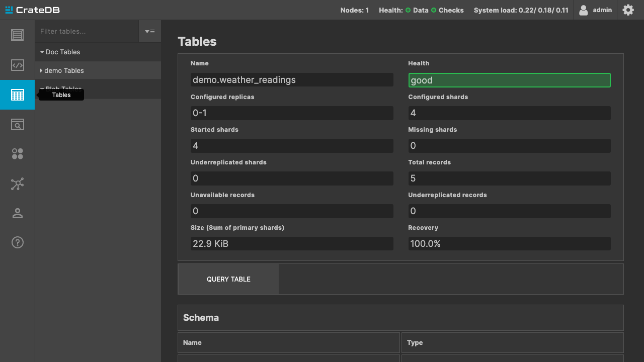
Task: Click the CrateDB logo
Action: click(x=32, y=10)
